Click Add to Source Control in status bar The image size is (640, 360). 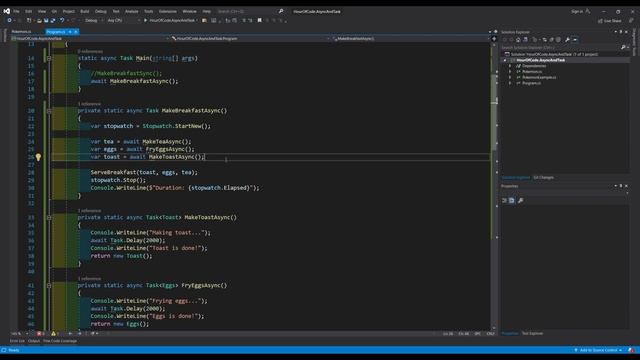(598, 350)
